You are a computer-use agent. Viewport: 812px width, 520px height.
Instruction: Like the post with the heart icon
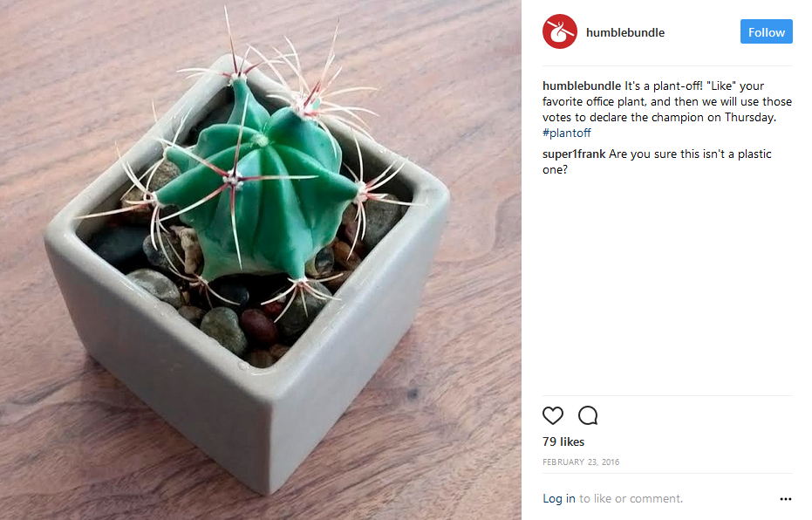(553, 415)
